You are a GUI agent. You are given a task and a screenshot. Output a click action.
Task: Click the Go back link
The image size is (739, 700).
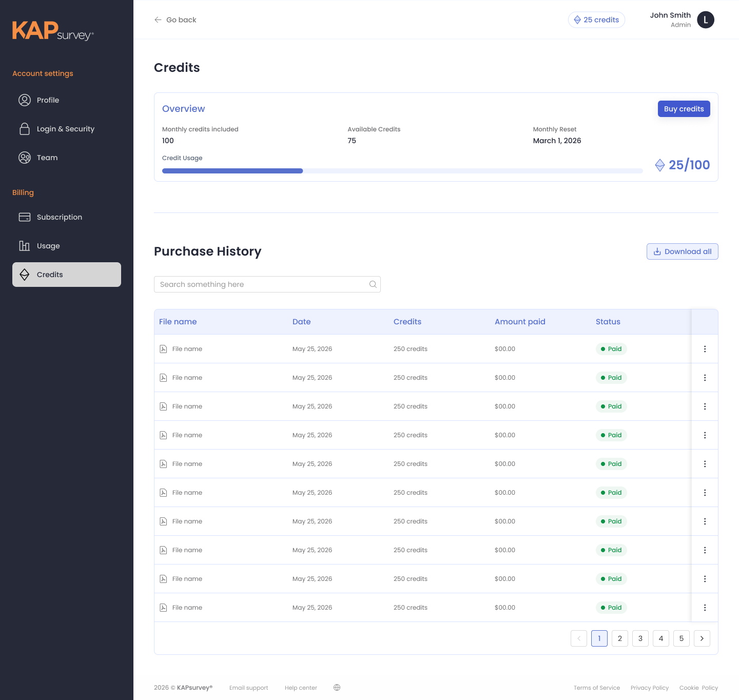176,20
